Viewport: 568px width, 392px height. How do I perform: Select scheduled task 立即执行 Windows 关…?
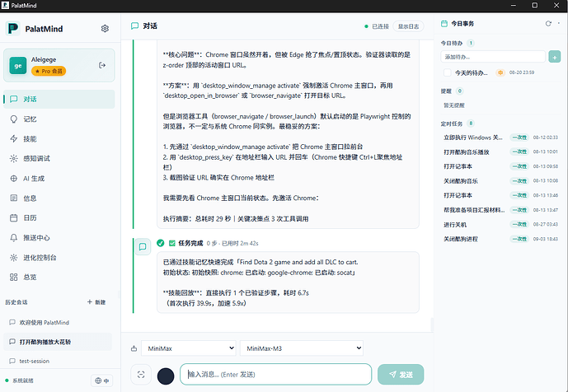click(x=472, y=138)
